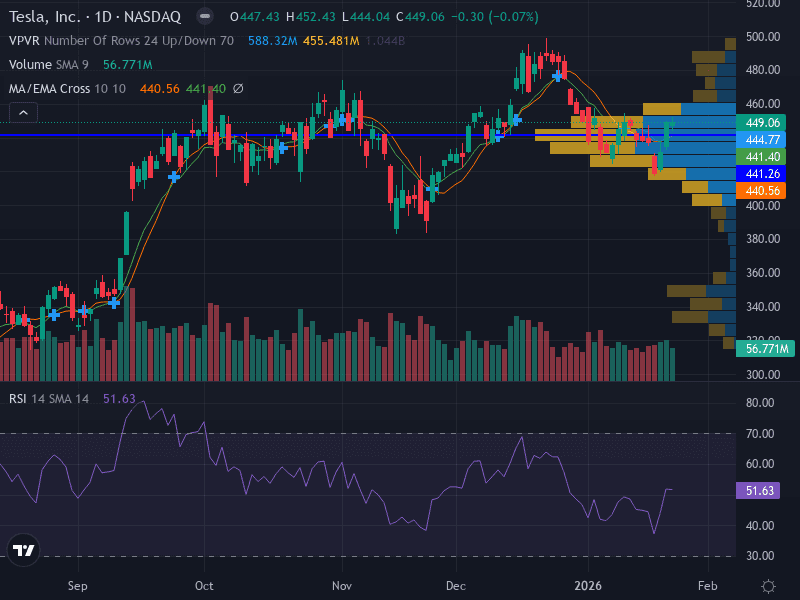
Task: Click the 'Sep' label on time axis
Action: pyautogui.click(x=78, y=586)
